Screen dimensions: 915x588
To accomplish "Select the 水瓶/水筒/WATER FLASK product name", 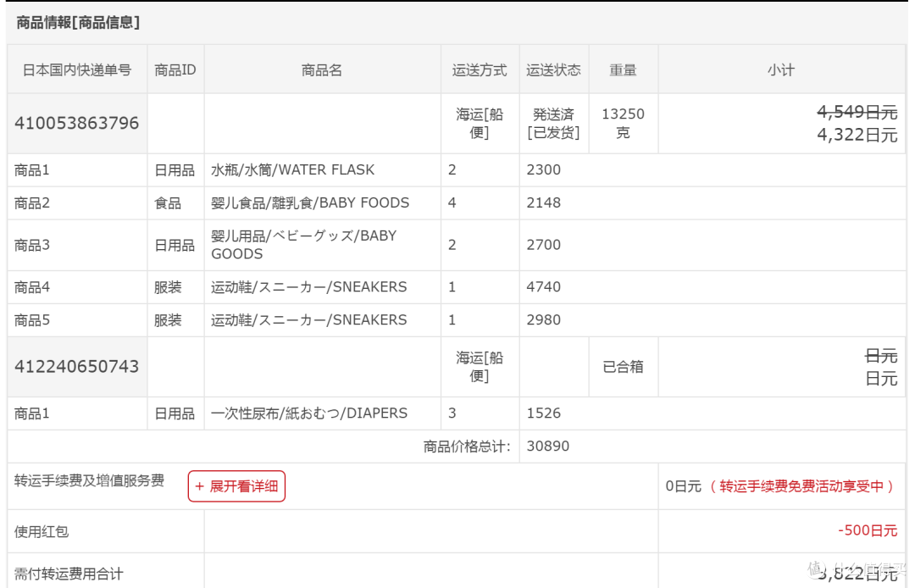I will coord(292,169).
